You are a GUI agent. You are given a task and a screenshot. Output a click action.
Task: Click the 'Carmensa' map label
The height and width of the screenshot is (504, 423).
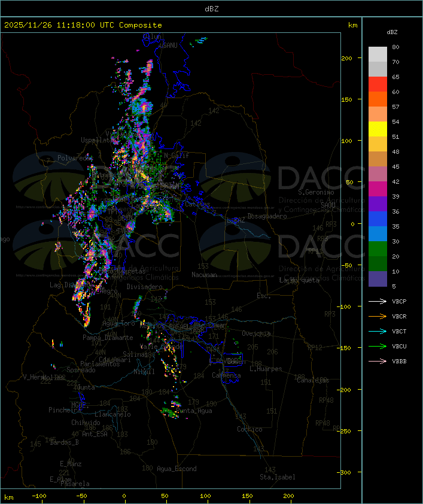click(226, 375)
